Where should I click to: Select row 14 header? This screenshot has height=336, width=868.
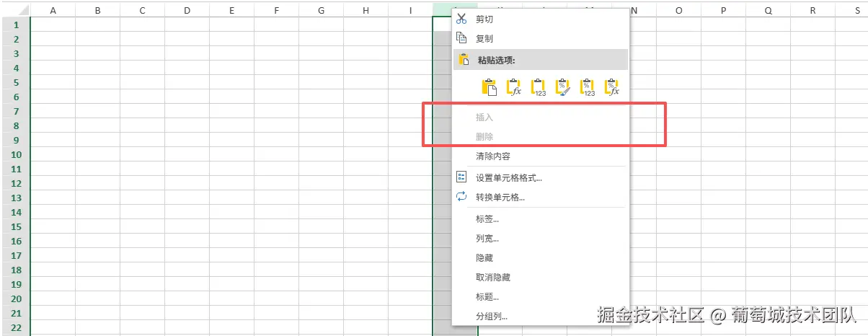[15, 212]
